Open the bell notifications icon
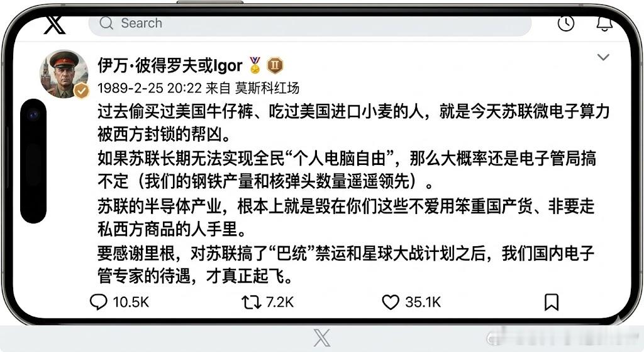The width and height of the screenshot is (644, 352). click(x=604, y=23)
